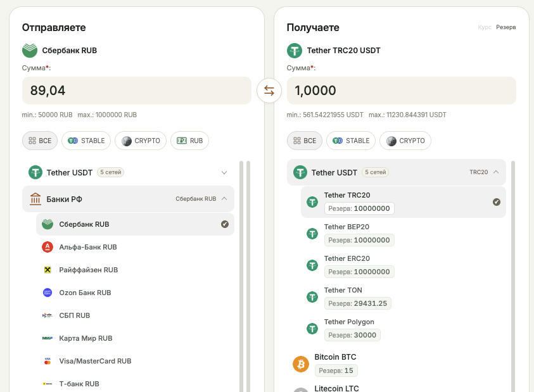
Task: Click the receive amount field showing 1,0000
Action: 402,91
